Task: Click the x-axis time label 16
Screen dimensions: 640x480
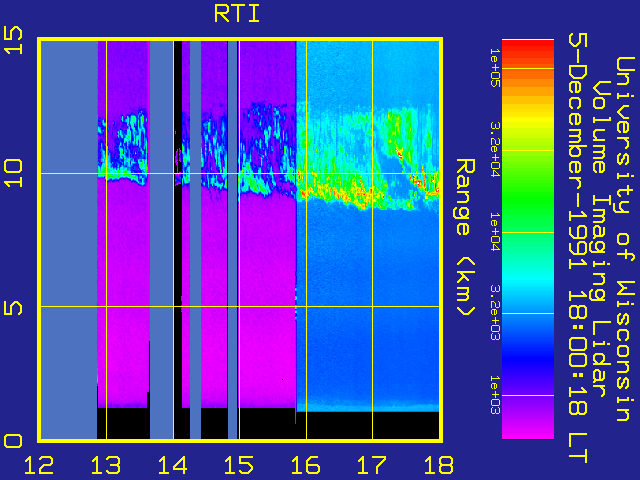Action: (306, 465)
